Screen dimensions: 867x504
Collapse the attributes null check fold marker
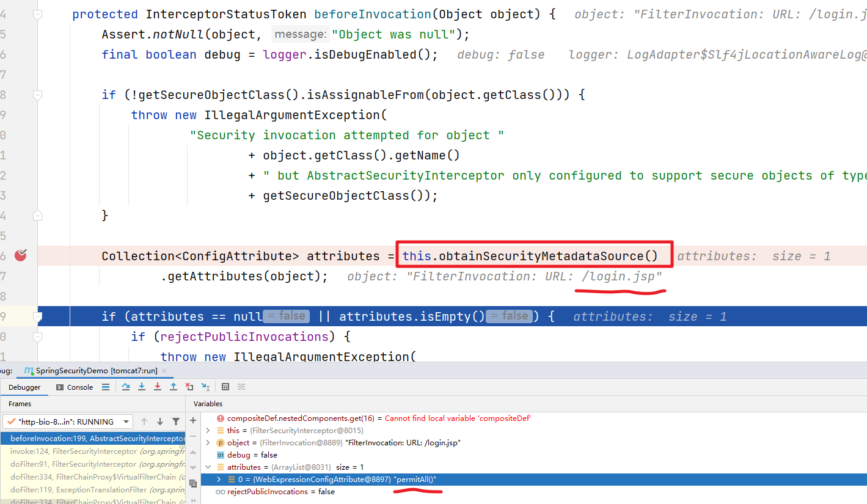tap(37, 316)
